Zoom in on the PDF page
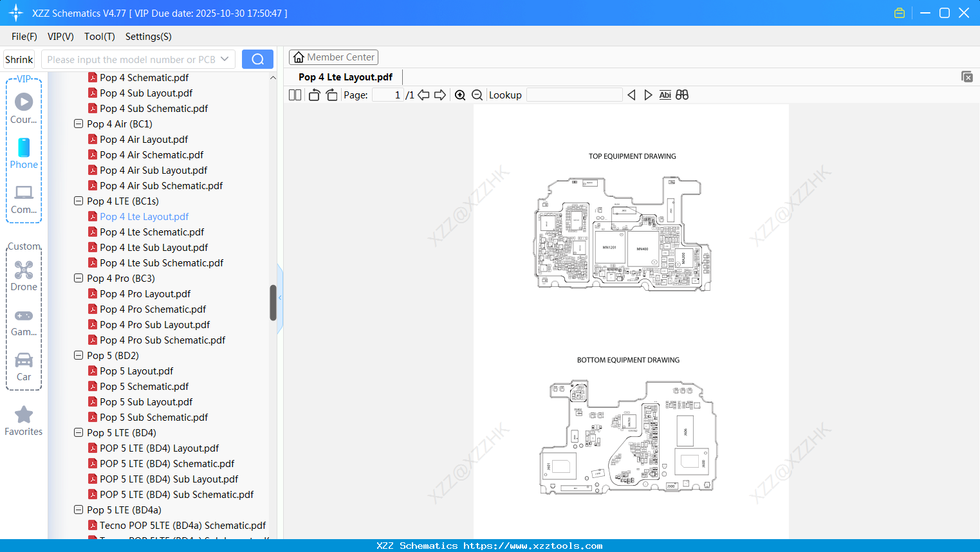The image size is (980, 552). (x=460, y=95)
